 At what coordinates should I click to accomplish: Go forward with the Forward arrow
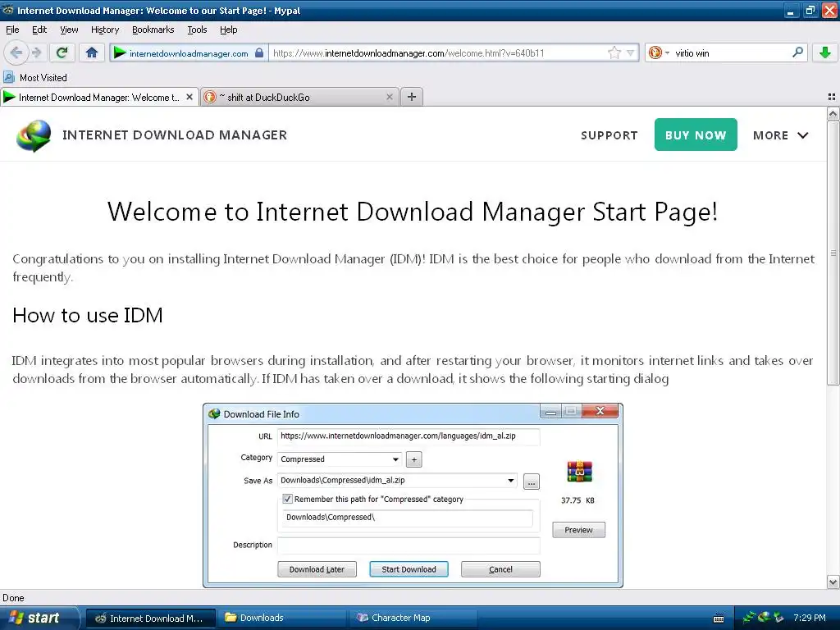[x=36, y=52]
